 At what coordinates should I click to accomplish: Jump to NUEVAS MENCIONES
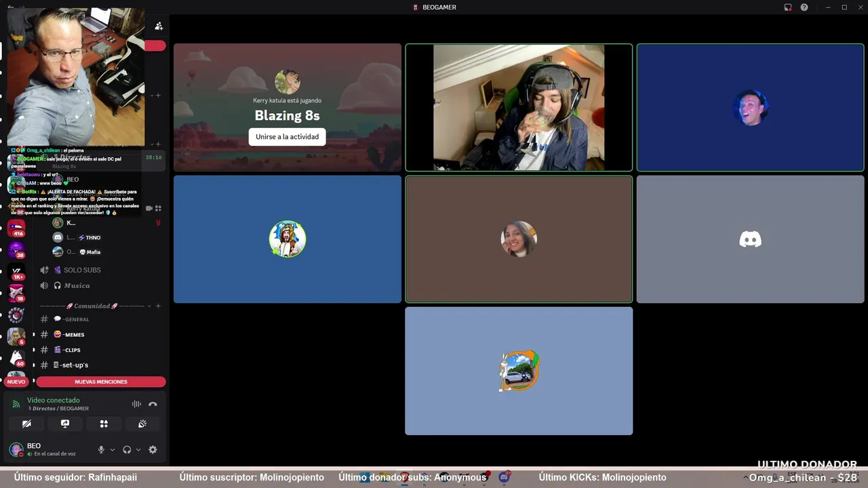tap(101, 382)
